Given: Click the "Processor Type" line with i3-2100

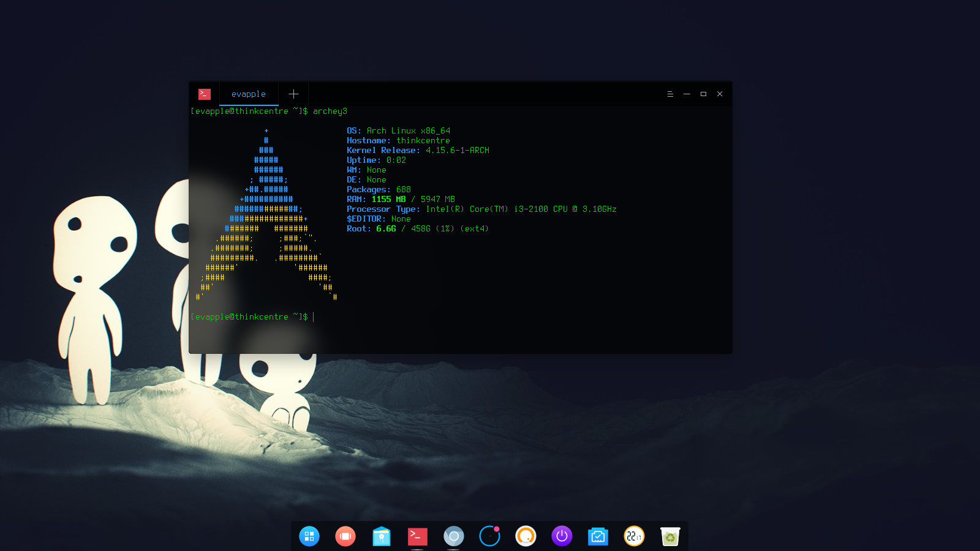Looking at the screenshot, I should tap(481, 209).
